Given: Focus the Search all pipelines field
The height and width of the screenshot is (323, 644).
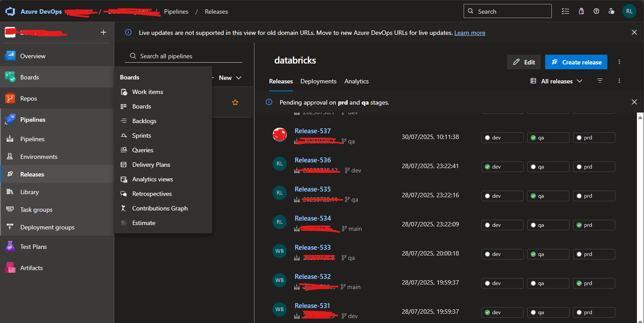Looking at the screenshot, I should tap(184, 56).
